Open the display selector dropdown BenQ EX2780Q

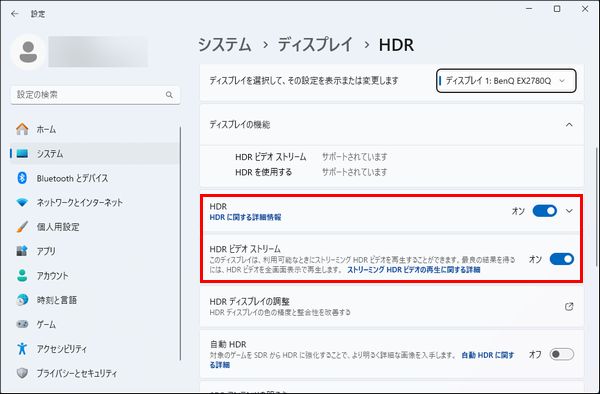(x=506, y=81)
